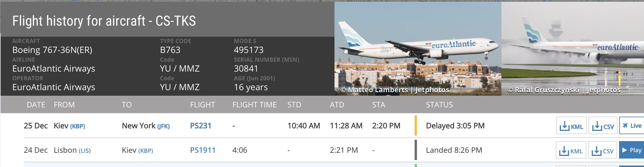Viewport: 644px width, 167px height.
Task: Click the LIS airport code link
Action: click(x=85, y=151)
